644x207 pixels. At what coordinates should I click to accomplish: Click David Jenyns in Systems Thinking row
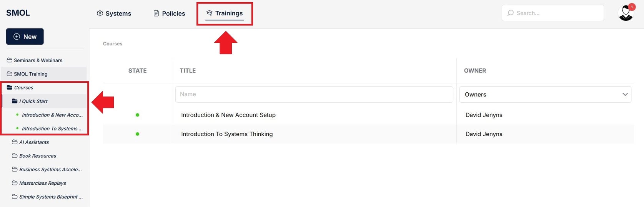[x=484, y=134]
